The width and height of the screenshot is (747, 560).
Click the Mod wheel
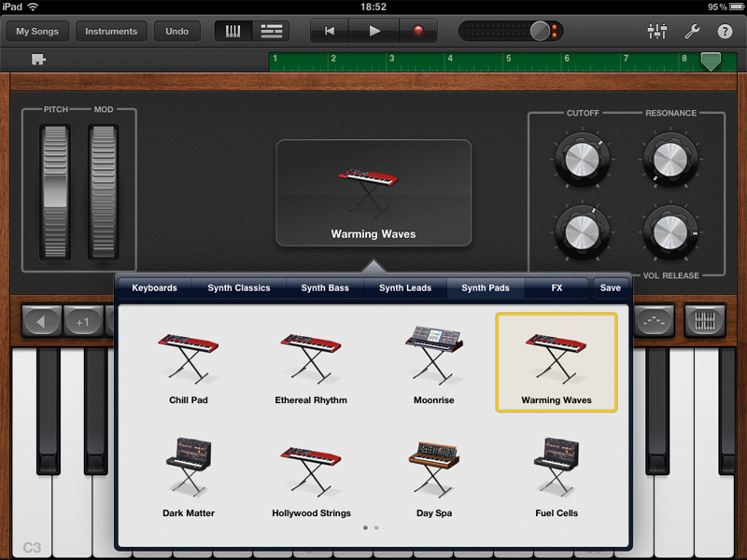(x=103, y=192)
